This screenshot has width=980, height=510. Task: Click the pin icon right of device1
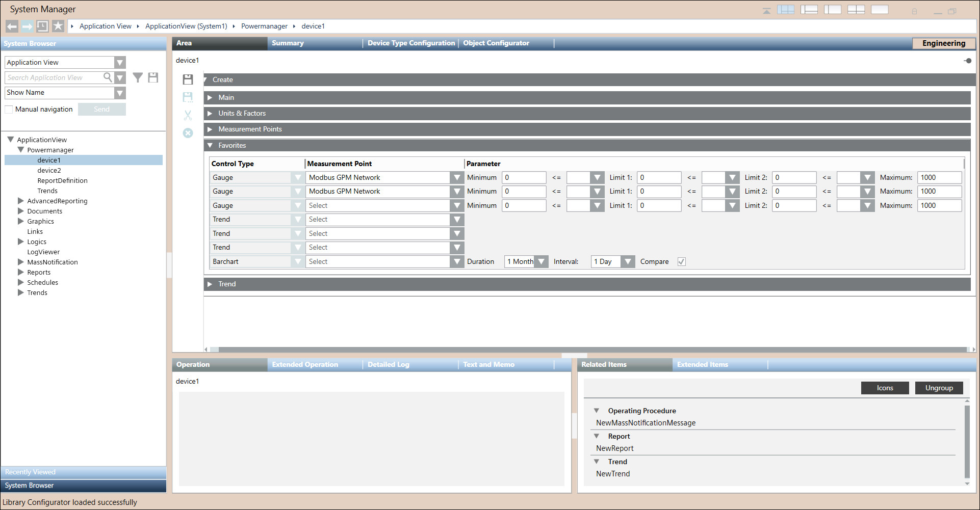click(x=967, y=61)
